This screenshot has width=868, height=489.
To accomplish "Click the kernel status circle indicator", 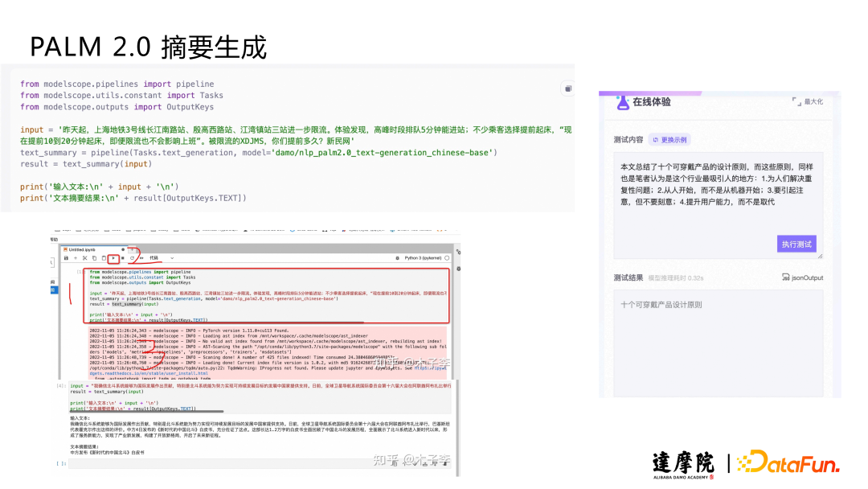I will [448, 258].
